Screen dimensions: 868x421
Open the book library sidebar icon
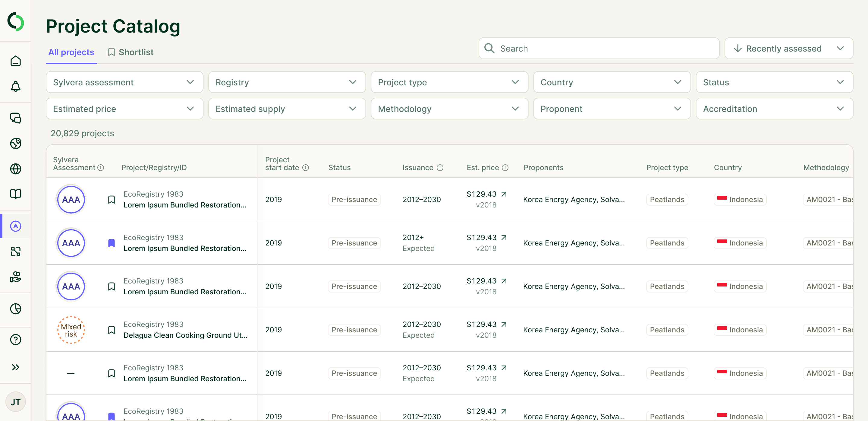(15, 194)
